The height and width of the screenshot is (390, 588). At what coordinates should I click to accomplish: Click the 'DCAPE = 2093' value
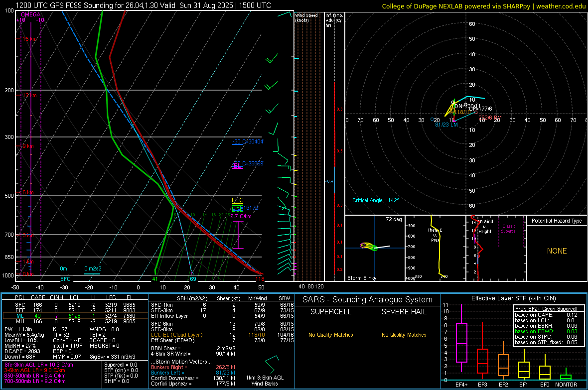tap(22, 351)
